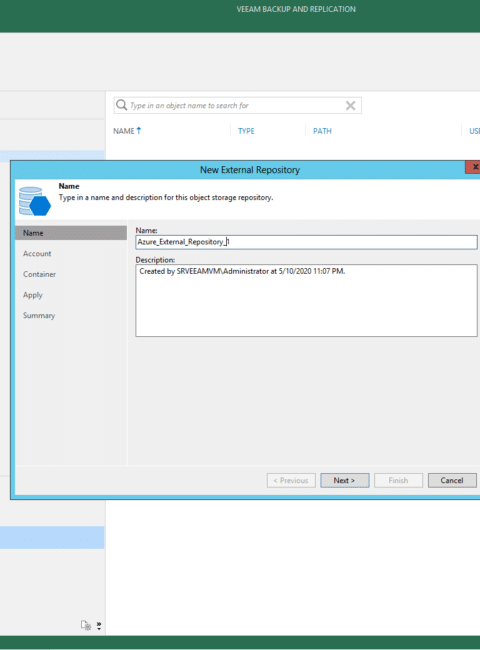Click Next to continue the wizard
This screenshot has width=480, height=650.
click(x=344, y=480)
